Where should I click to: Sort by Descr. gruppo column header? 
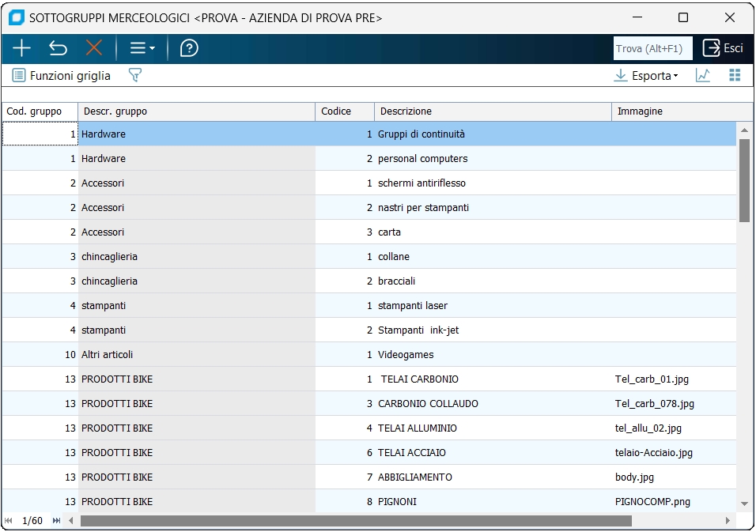pos(197,111)
